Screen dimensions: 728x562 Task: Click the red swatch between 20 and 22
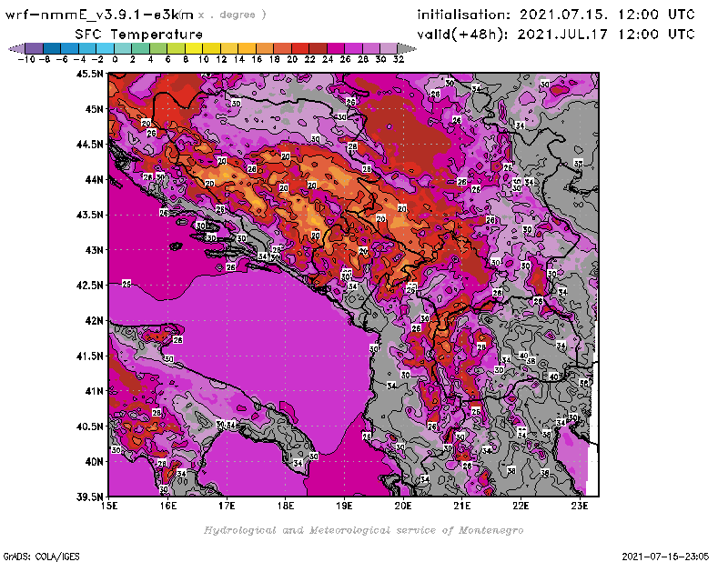300,48
